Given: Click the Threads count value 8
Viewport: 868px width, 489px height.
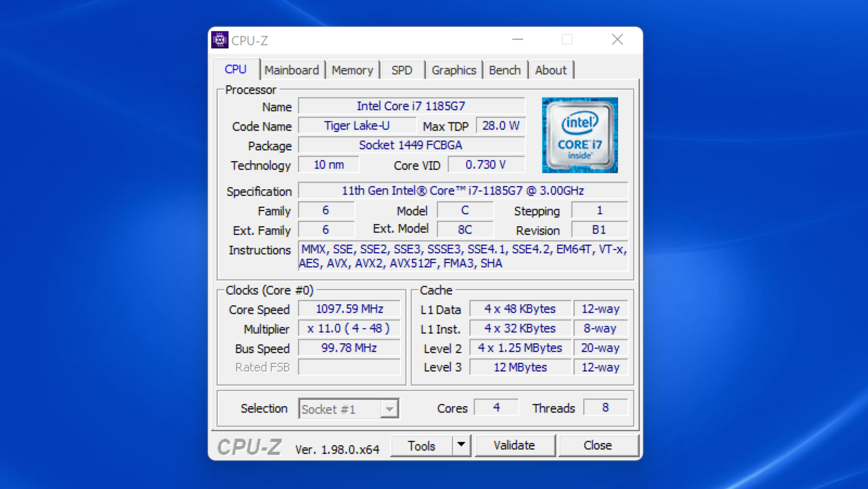Looking at the screenshot, I should coord(605,407).
